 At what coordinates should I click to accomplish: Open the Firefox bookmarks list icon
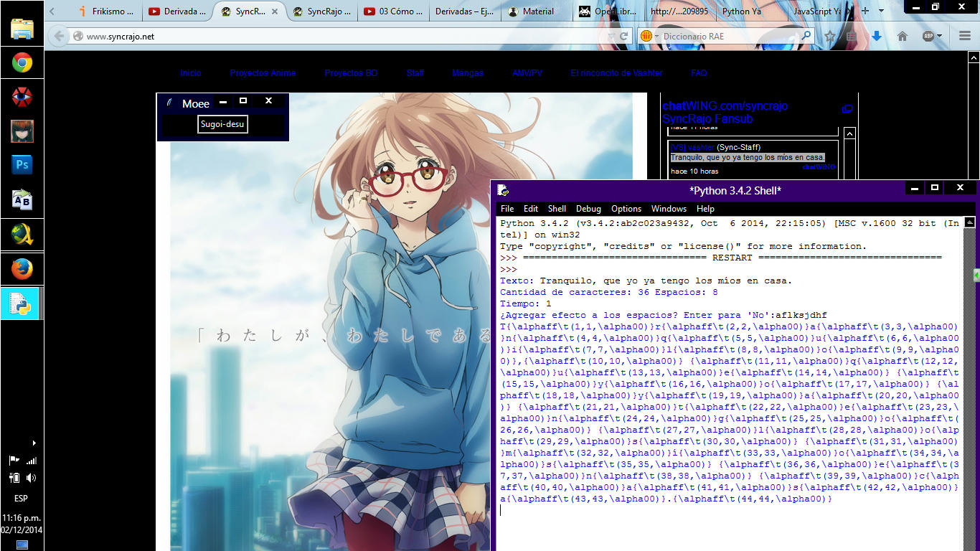click(x=852, y=36)
